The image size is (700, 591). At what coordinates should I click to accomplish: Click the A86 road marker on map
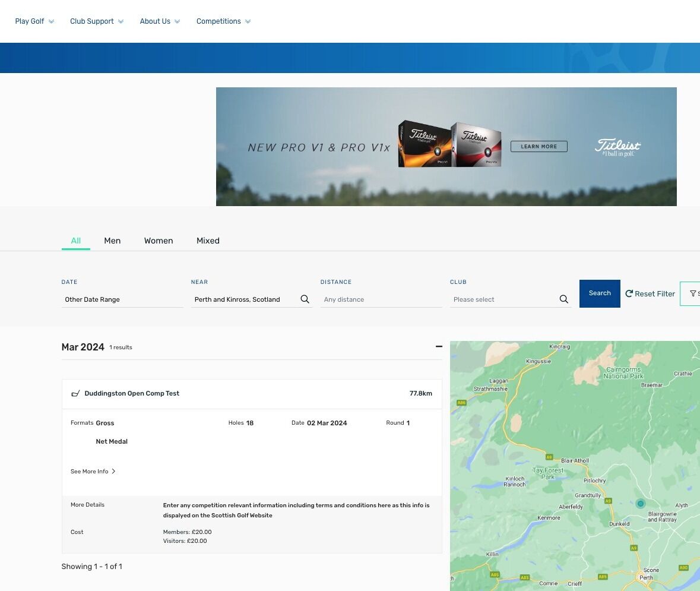[461, 403]
